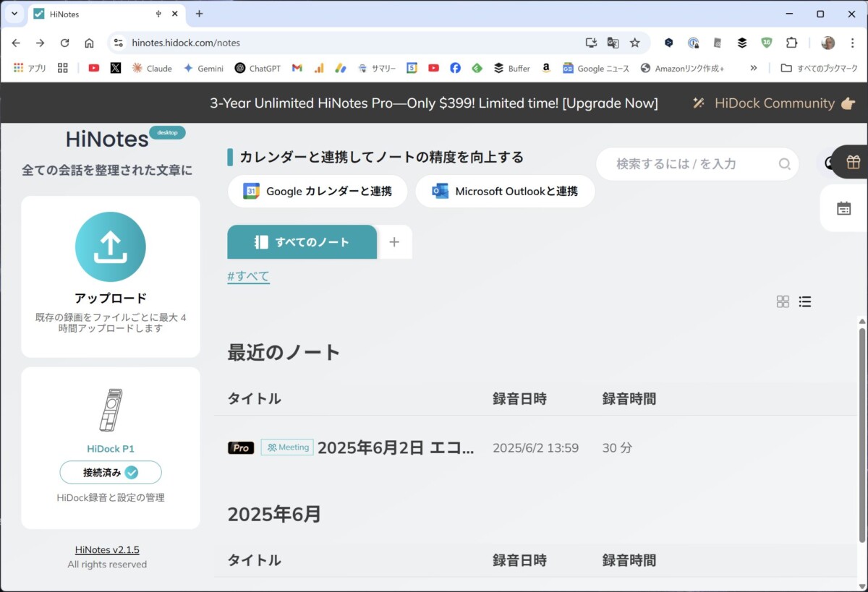The height and width of the screenshot is (592, 868).
Task: Open the YouTube bookmark beside the tab-groups icon
Action: tap(94, 68)
